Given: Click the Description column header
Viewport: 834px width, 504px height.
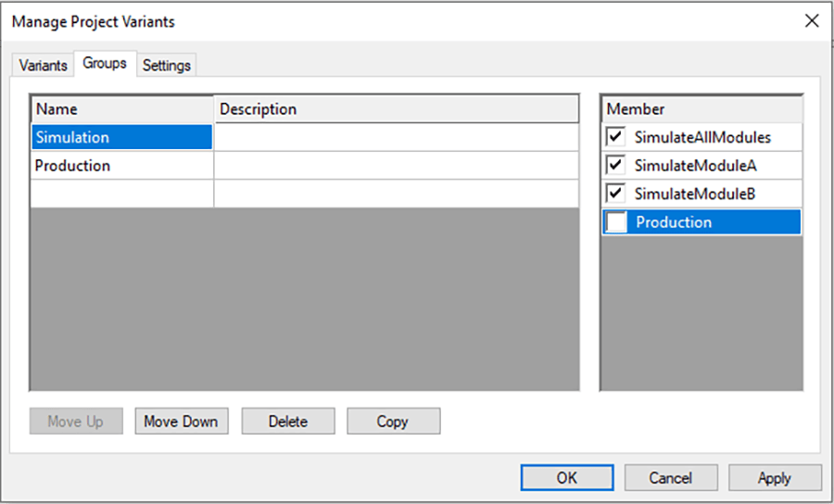Looking at the screenshot, I should pyautogui.click(x=397, y=109).
